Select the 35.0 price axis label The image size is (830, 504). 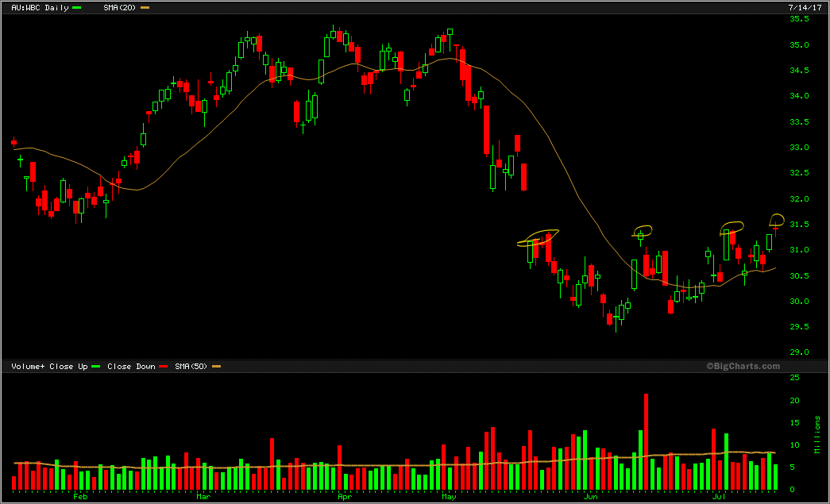pyautogui.click(x=799, y=45)
